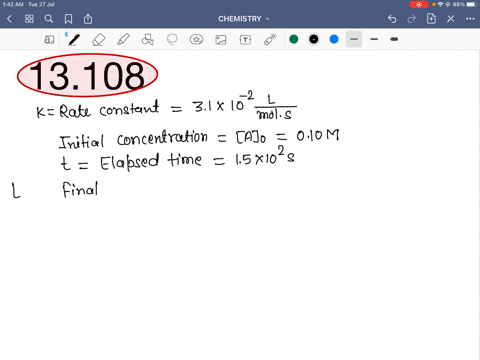Image resolution: width=480 pixels, height=360 pixels.
Task: Tap the '0.10 M' value
Action: [x=318, y=135]
